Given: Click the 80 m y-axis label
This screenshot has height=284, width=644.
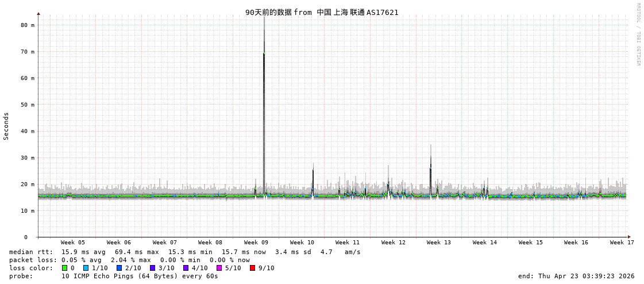Looking at the screenshot, I should point(28,25).
